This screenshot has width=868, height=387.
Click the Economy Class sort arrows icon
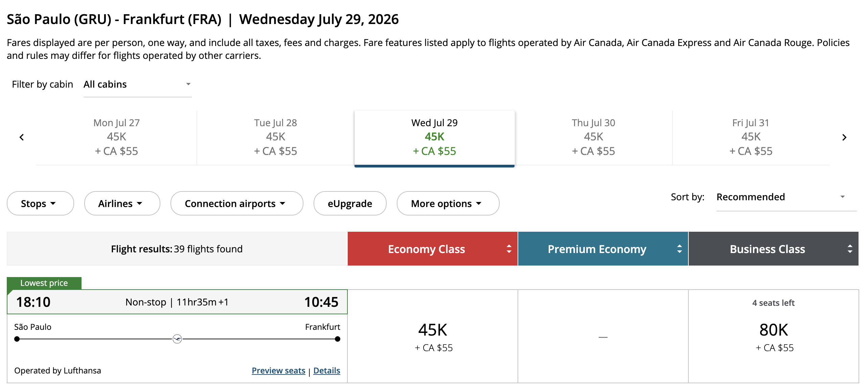click(x=509, y=249)
